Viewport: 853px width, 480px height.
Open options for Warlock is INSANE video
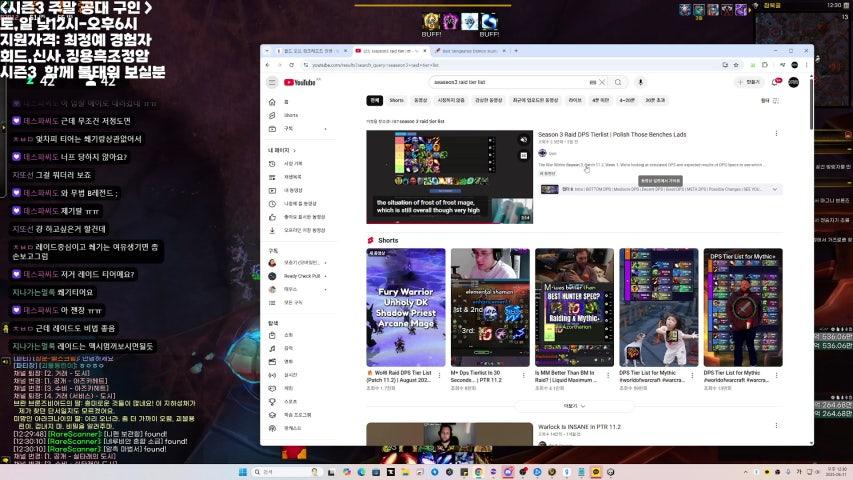tap(776, 426)
